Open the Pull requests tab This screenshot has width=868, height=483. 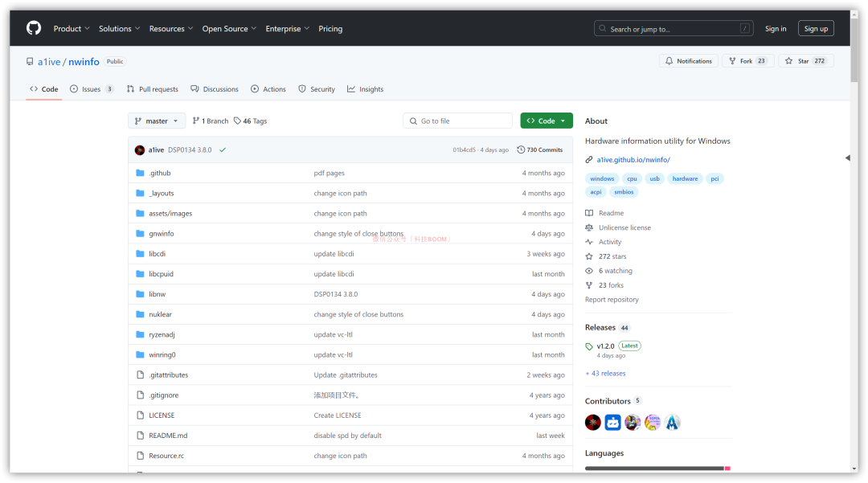point(152,89)
